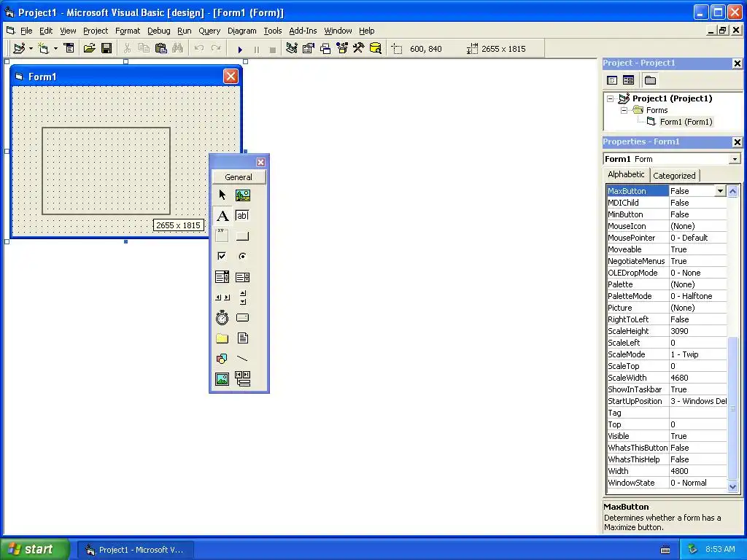Click the General tab button in toolbox
This screenshot has width=747, height=560.
pos(239,177)
